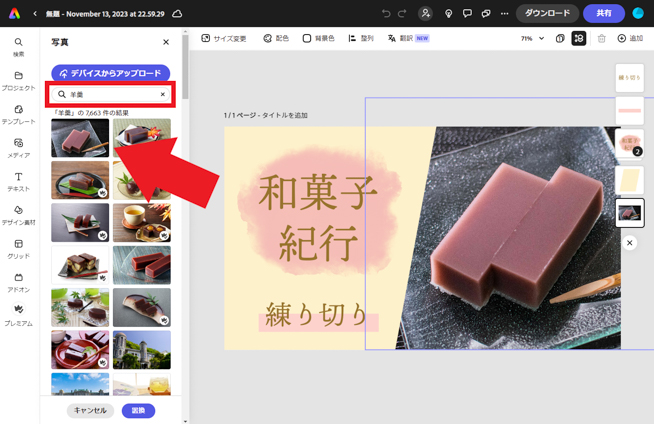Open the テキスト (Text) tool

pos(18,181)
